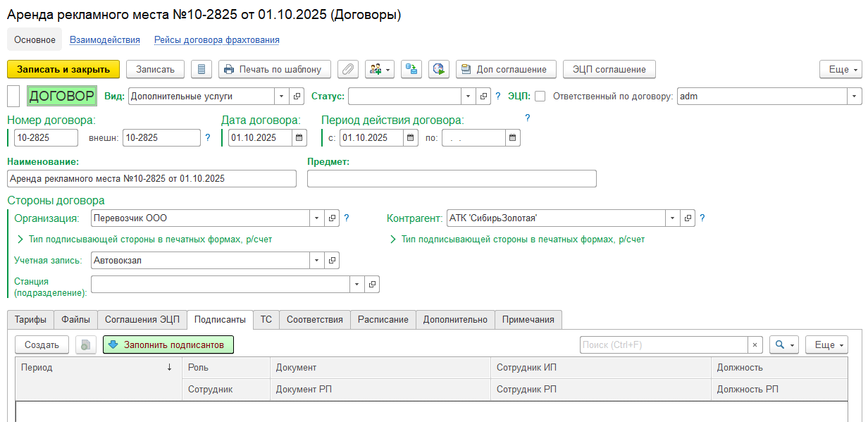Open calendar picker for Дата договора
The height and width of the screenshot is (422, 868).
click(x=299, y=138)
